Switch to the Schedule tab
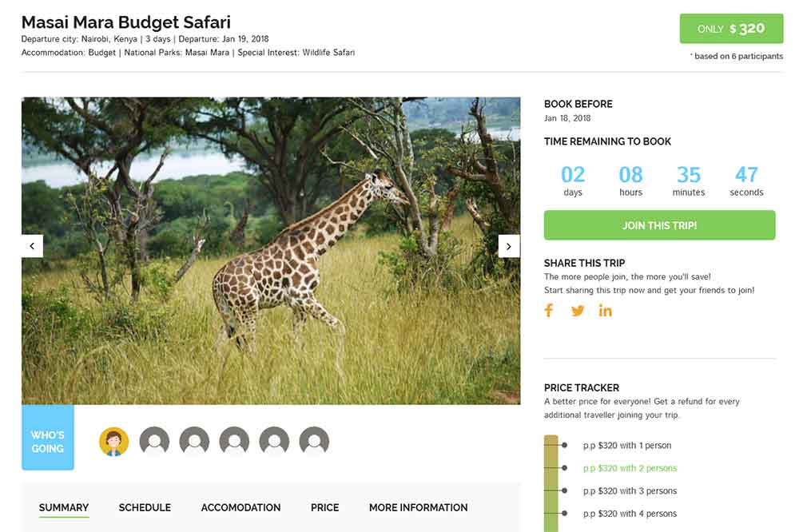 [145, 507]
